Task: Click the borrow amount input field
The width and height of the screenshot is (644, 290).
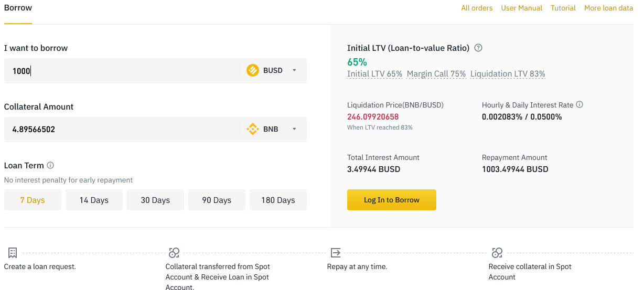Action: point(121,71)
